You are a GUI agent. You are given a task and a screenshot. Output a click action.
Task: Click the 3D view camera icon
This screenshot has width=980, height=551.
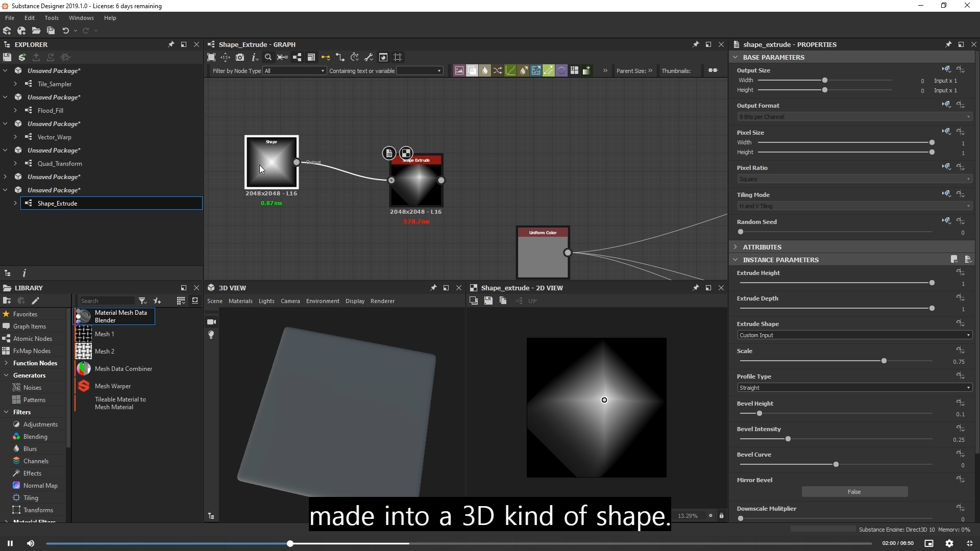click(x=211, y=322)
